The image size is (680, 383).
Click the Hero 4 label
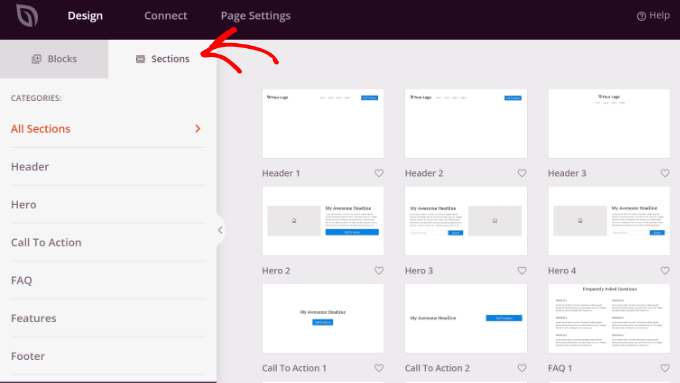point(562,271)
